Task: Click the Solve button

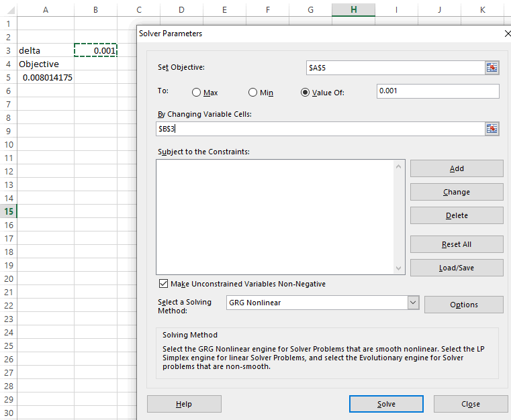Action: point(386,404)
